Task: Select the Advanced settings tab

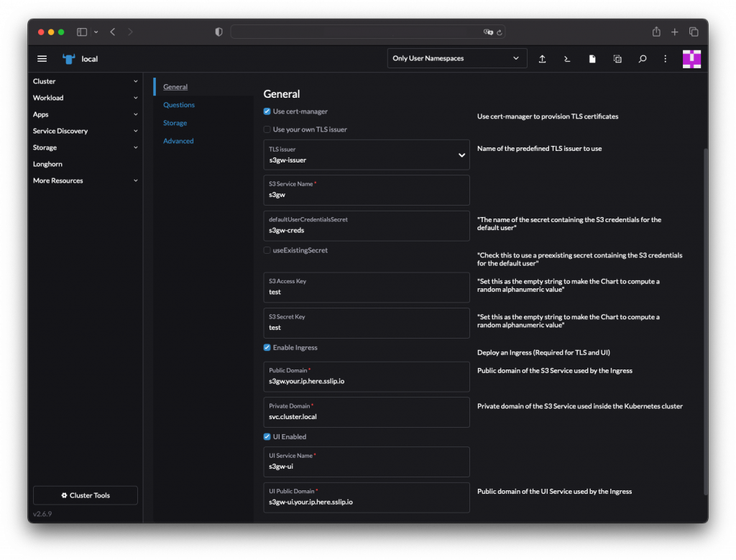Action: click(x=178, y=141)
